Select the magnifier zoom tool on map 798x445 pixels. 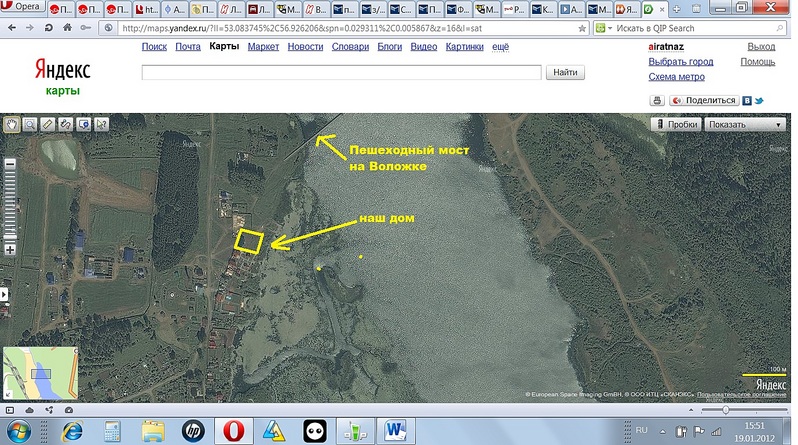pyautogui.click(x=30, y=124)
